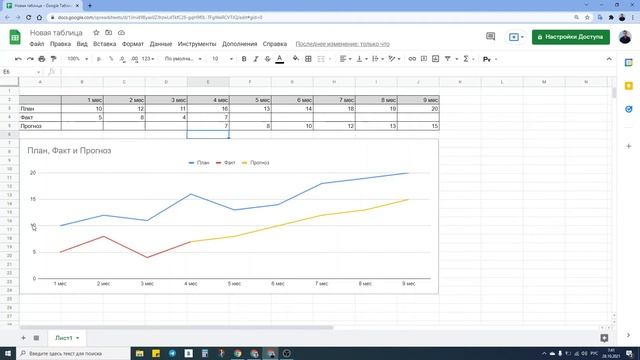The image size is (640, 360).
Task: Open the Инструменты menu
Action: tap(197, 44)
